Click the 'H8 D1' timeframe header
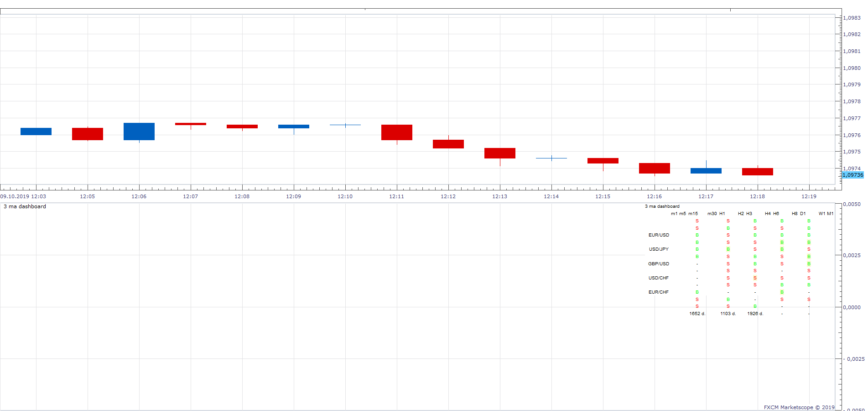The height and width of the screenshot is (411, 868). (799, 214)
